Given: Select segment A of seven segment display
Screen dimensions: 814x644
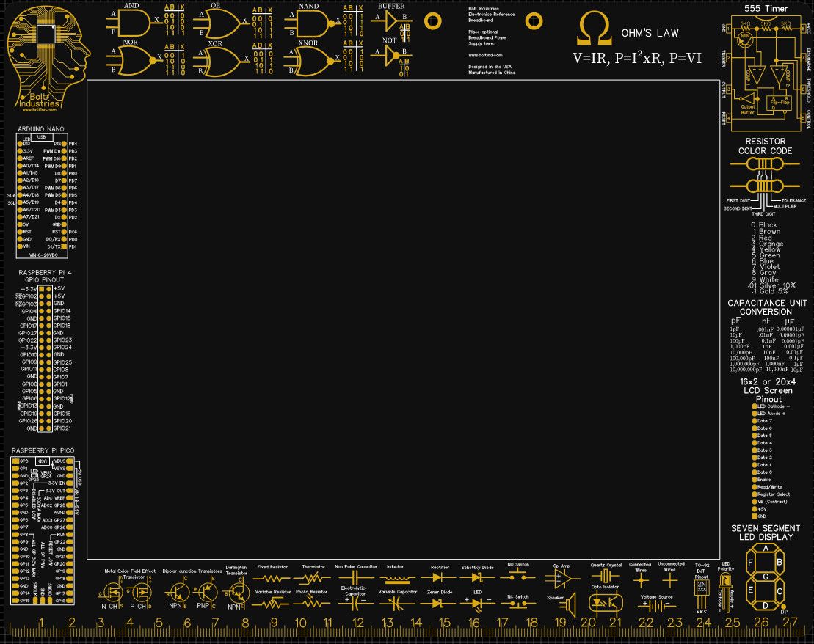Looking at the screenshot, I should 766,548.
